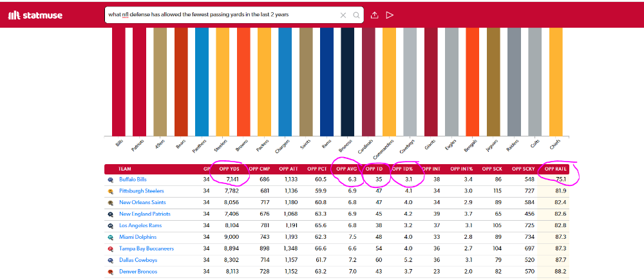Select the Broncos bar in the chart
This screenshot has height=280, width=644.
[348, 82]
